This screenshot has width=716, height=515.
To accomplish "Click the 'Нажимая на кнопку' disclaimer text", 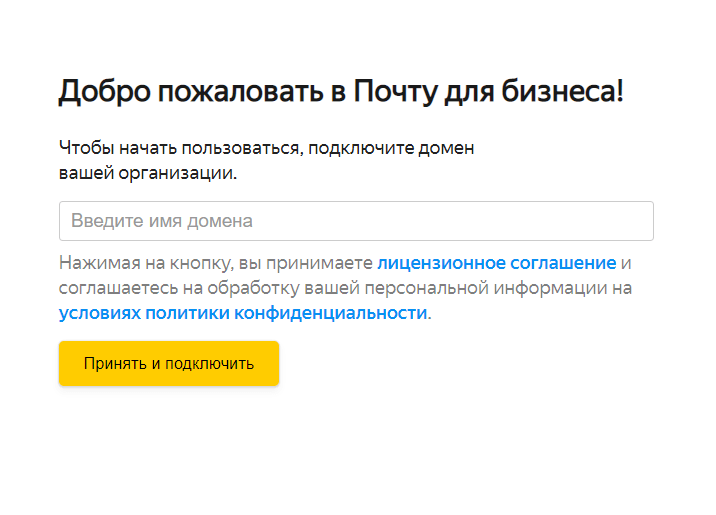I will (146, 263).
